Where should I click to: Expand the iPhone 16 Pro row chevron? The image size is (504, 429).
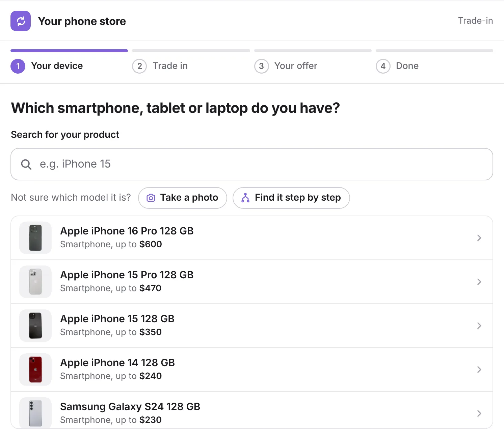479,238
